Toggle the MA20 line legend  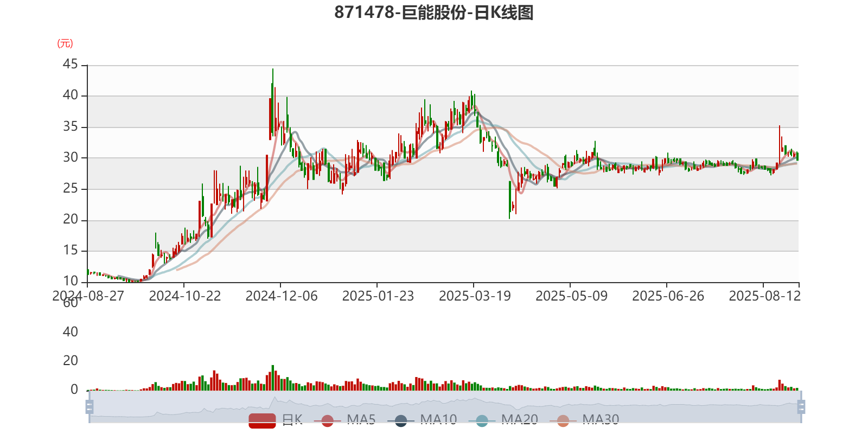tap(503, 420)
